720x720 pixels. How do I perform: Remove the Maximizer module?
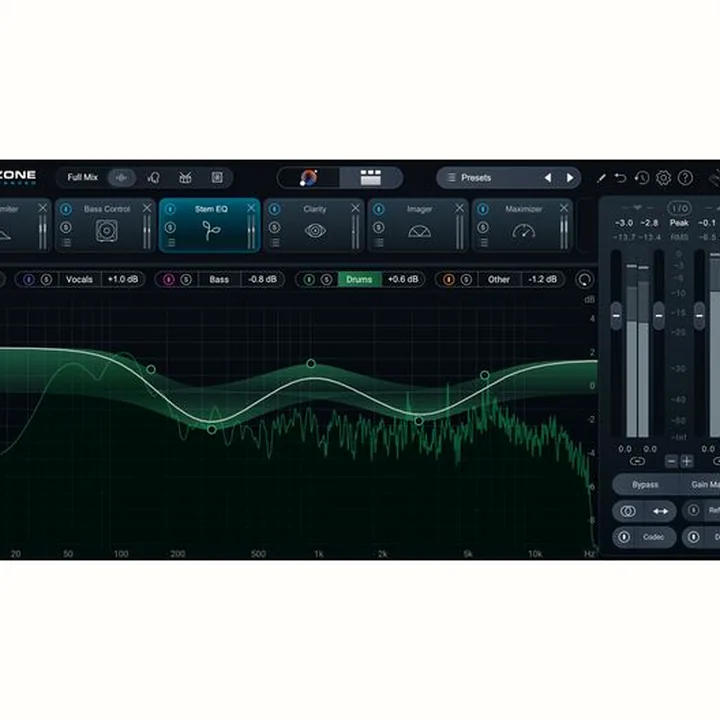[564, 208]
